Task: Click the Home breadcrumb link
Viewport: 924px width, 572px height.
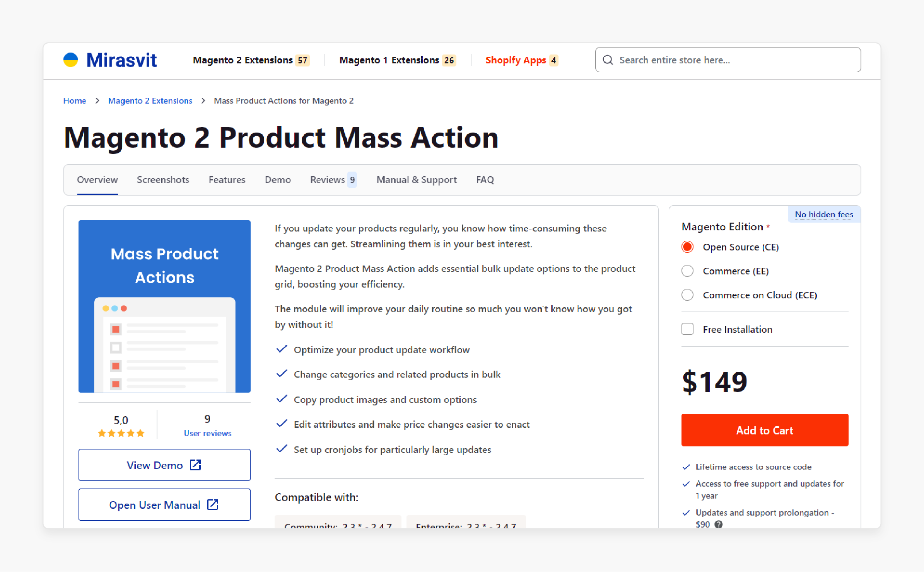Action: point(75,101)
